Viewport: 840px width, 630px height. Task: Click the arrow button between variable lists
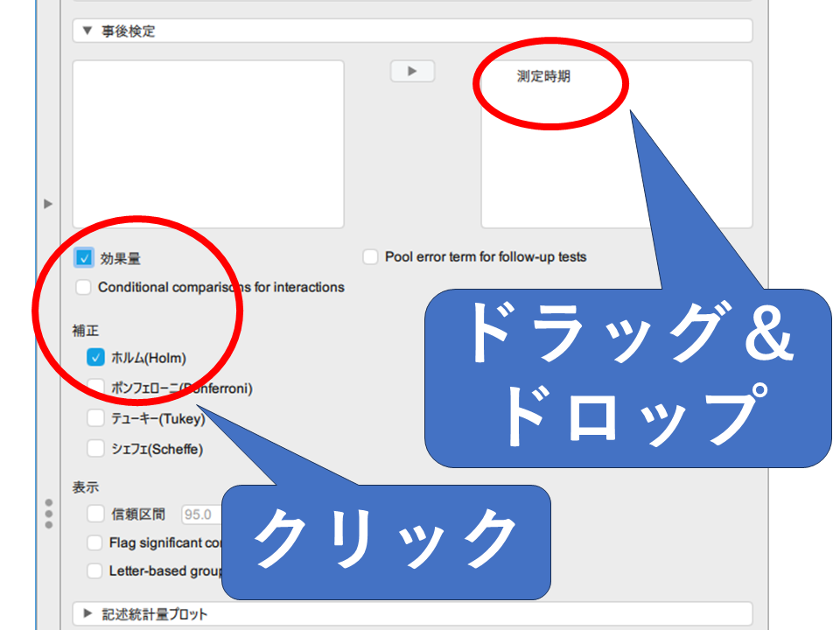(412, 72)
